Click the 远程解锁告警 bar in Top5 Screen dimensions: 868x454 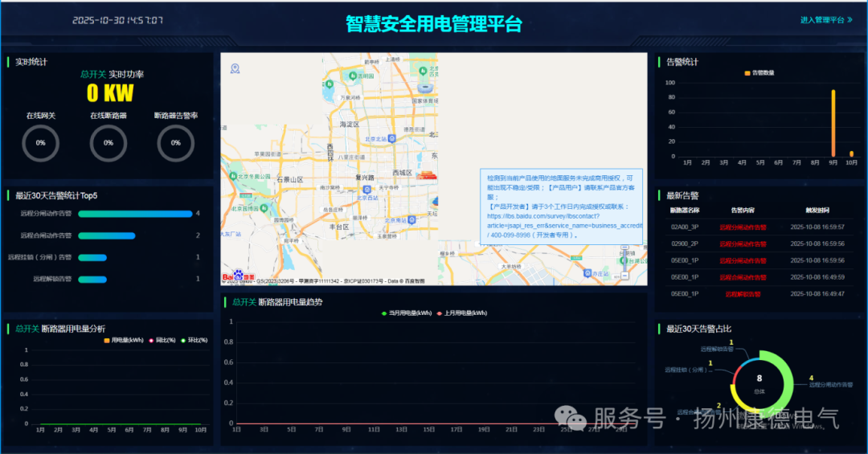pos(92,279)
